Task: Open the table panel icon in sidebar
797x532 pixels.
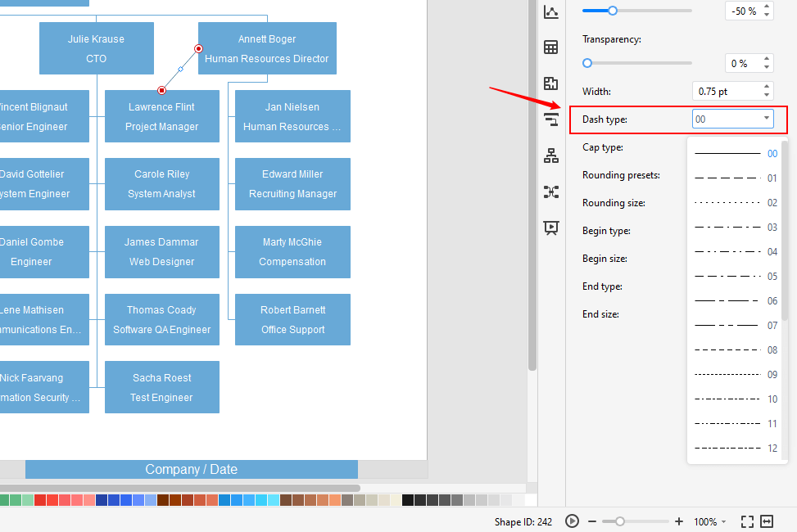Action: click(x=551, y=47)
